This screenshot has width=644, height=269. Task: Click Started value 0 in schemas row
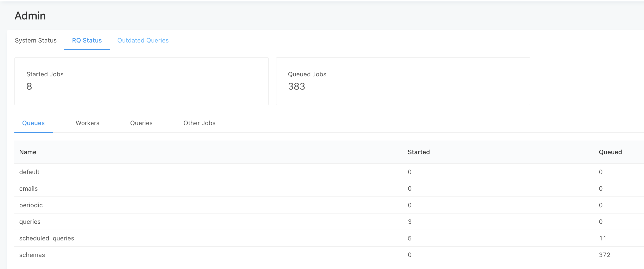[410, 255]
